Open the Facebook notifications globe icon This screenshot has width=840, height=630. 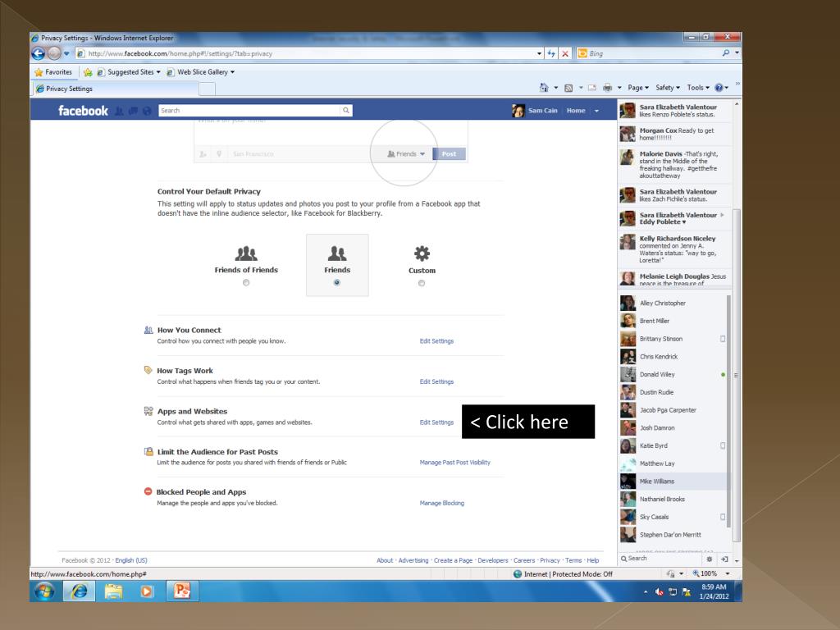(146, 111)
